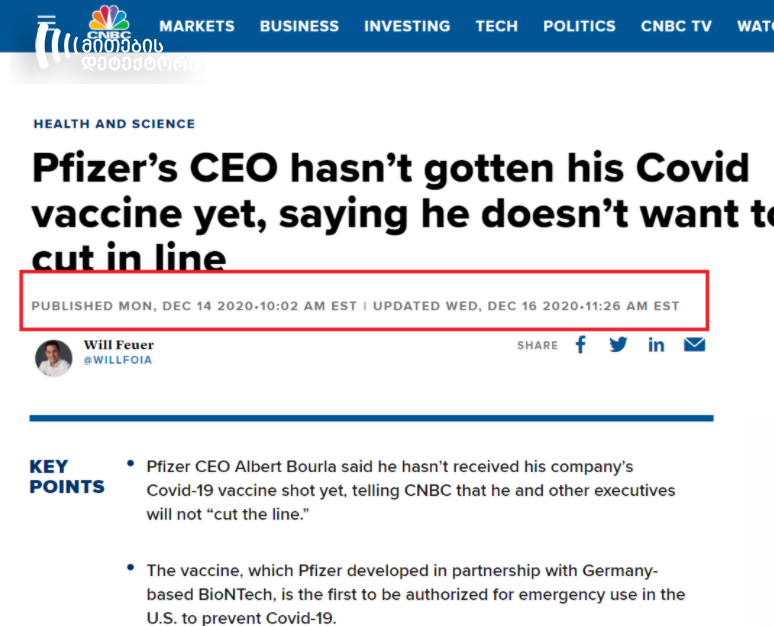This screenshot has width=774, height=626.
Task: Click Will Feuer's author photo
Action: (54, 358)
